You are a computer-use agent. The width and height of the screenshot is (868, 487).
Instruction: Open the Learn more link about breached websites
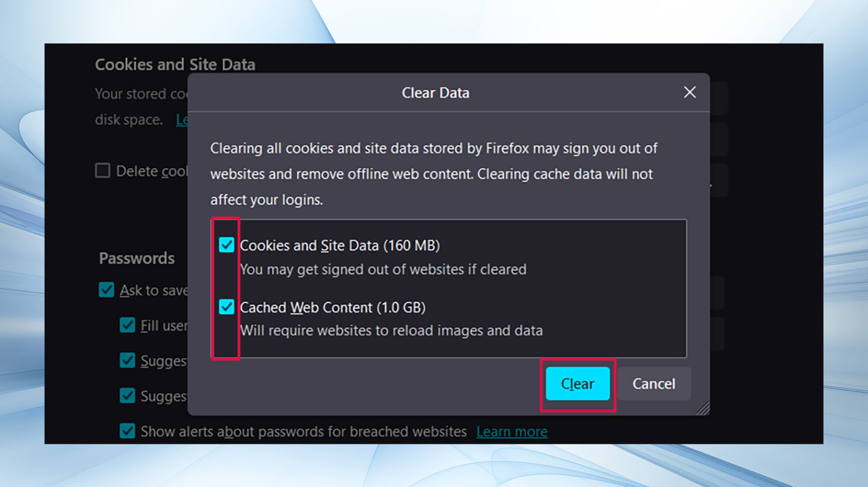click(x=511, y=431)
